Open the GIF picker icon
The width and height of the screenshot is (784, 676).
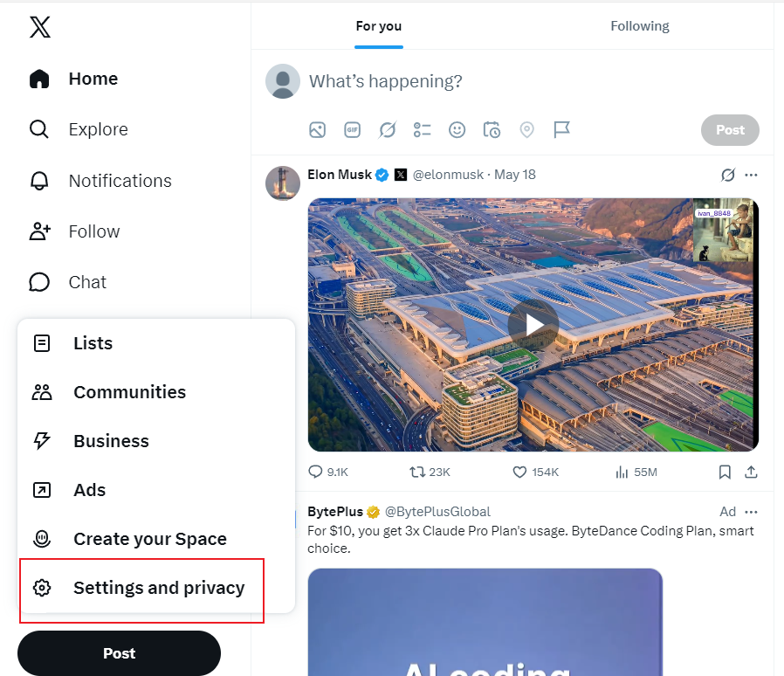[x=353, y=130]
